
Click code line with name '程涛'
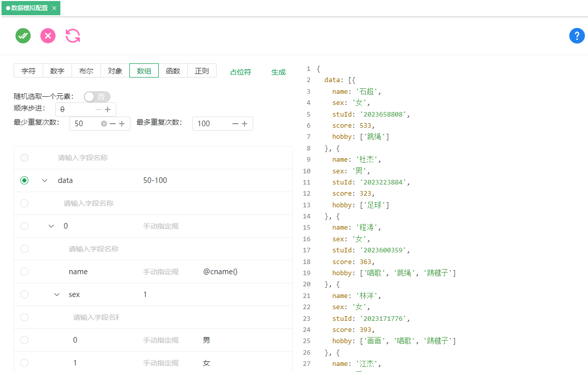tap(357, 228)
